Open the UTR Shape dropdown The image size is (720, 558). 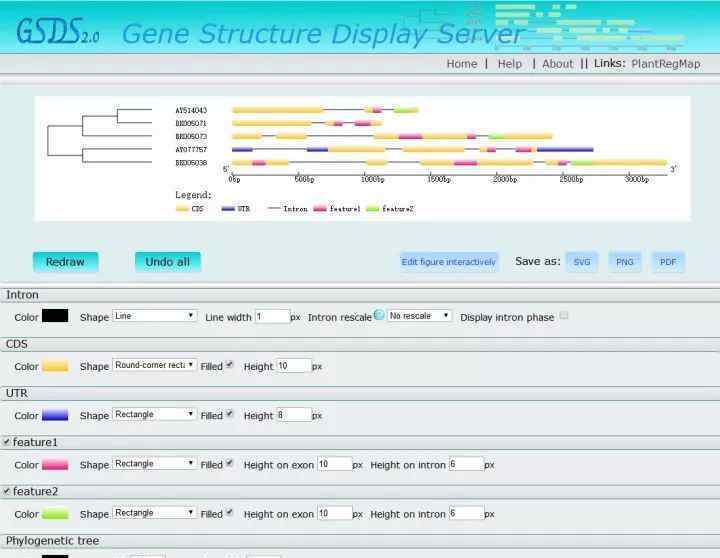pos(154,414)
